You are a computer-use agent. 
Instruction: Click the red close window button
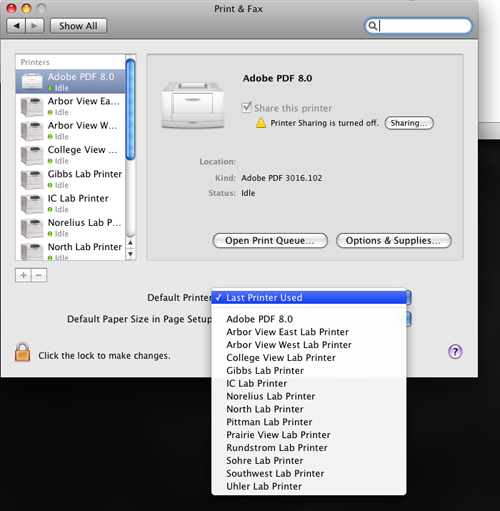(12, 8)
